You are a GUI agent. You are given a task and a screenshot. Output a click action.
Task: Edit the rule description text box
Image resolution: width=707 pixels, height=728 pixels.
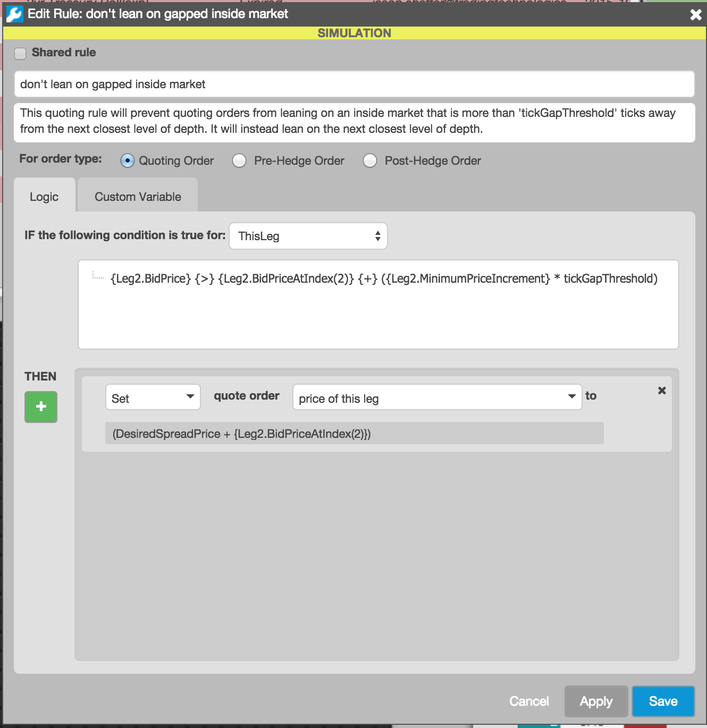[x=354, y=121]
